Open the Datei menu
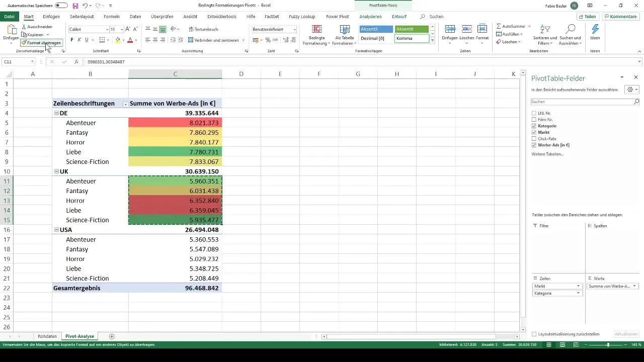 (9, 17)
